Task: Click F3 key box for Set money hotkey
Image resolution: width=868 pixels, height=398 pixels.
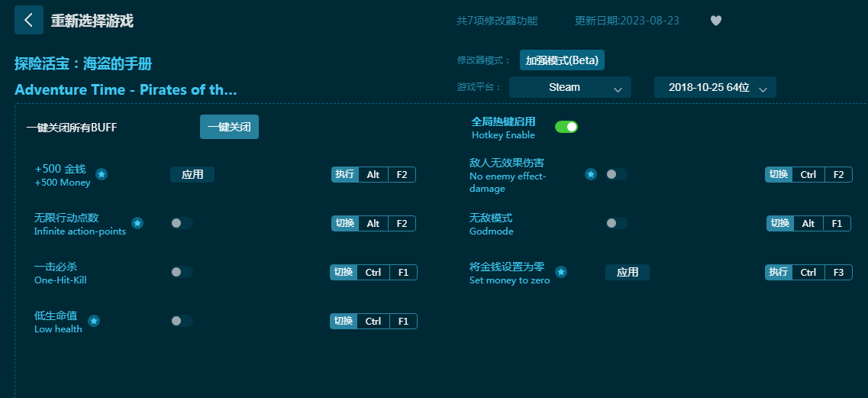Action: tap(837, 272)
